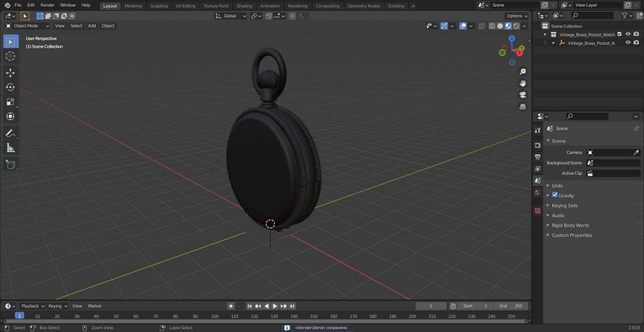Open the File menu
Screen dimensions: 644x332
pos(18,5)
